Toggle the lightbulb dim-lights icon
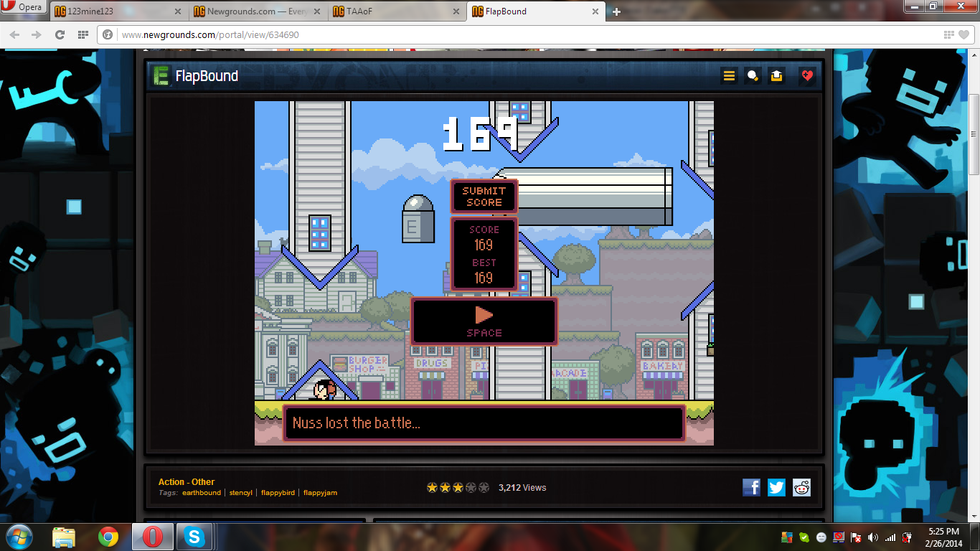 click(x=753, y=76)
